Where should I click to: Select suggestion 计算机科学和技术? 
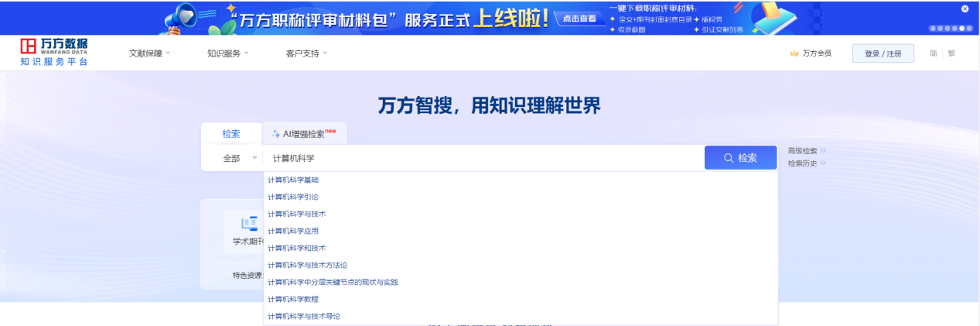click(521, 248)
